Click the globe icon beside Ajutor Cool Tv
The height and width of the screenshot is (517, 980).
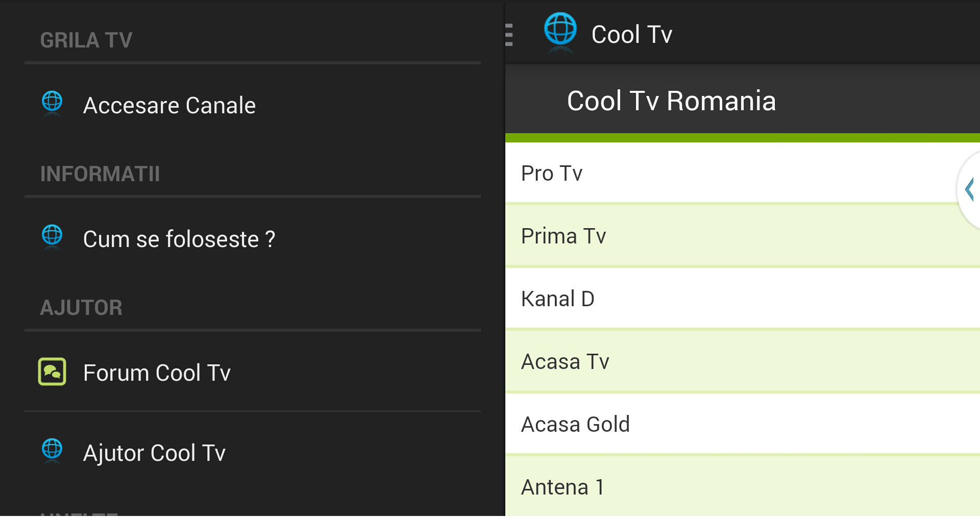(x=52, y=451)
